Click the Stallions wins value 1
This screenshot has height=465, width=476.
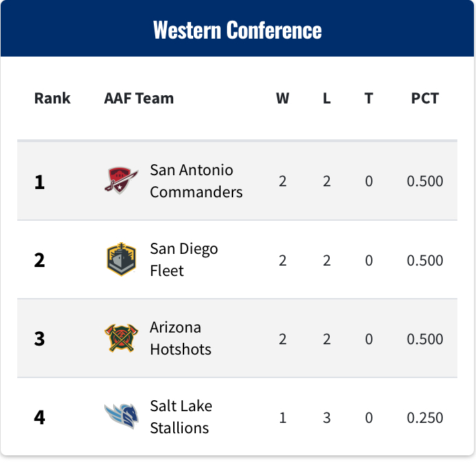point(283,417)
